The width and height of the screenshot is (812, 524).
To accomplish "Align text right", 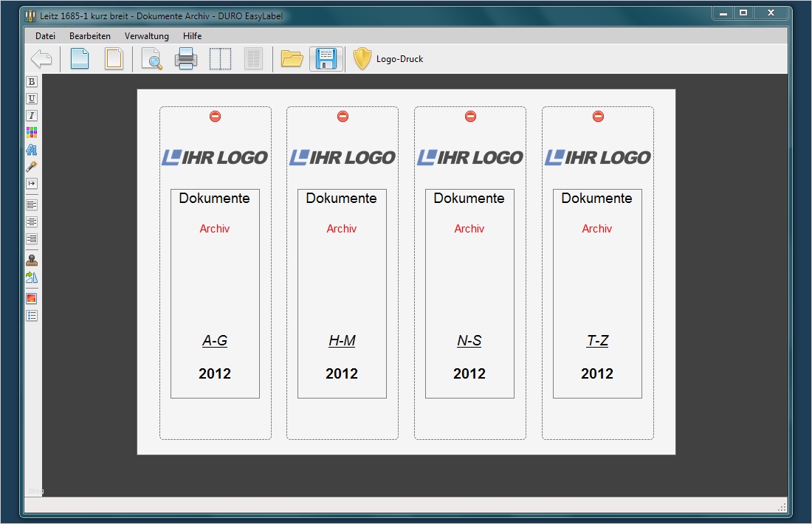I will tap(32, 238).
